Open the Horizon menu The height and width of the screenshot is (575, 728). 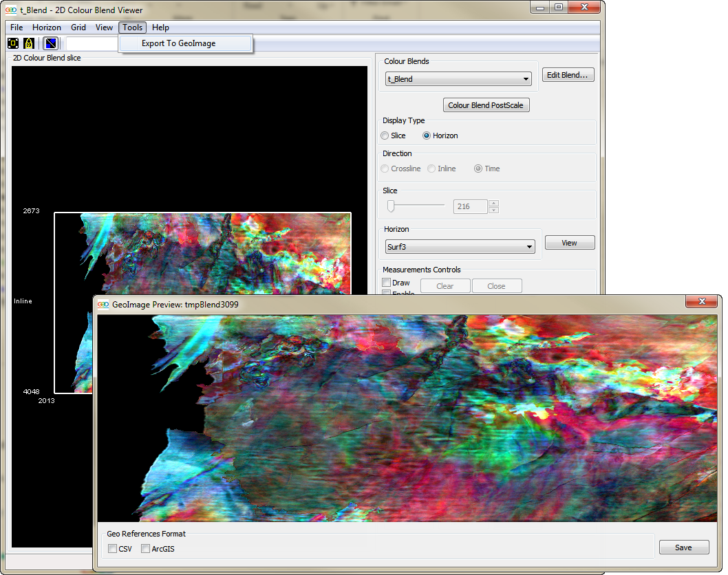[47, 28]
